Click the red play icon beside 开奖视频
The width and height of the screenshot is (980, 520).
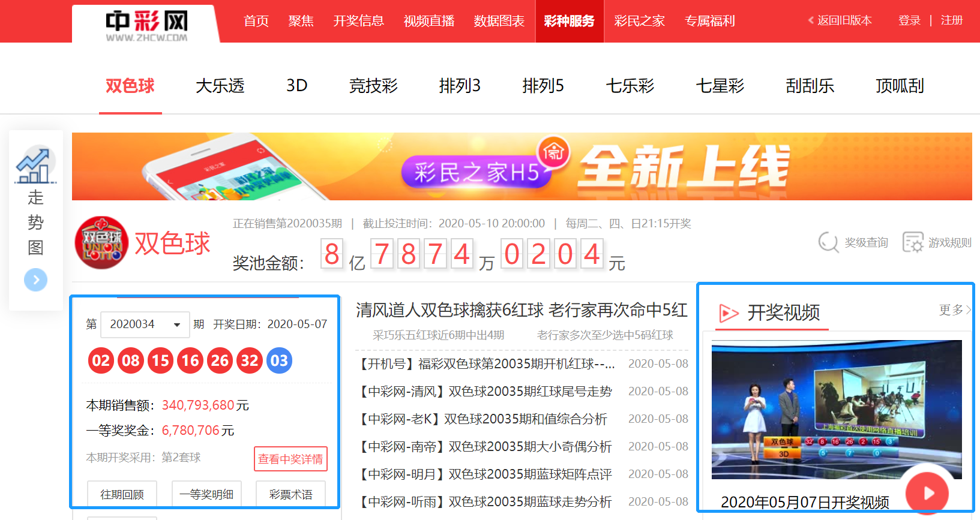[x=729, y=312]
